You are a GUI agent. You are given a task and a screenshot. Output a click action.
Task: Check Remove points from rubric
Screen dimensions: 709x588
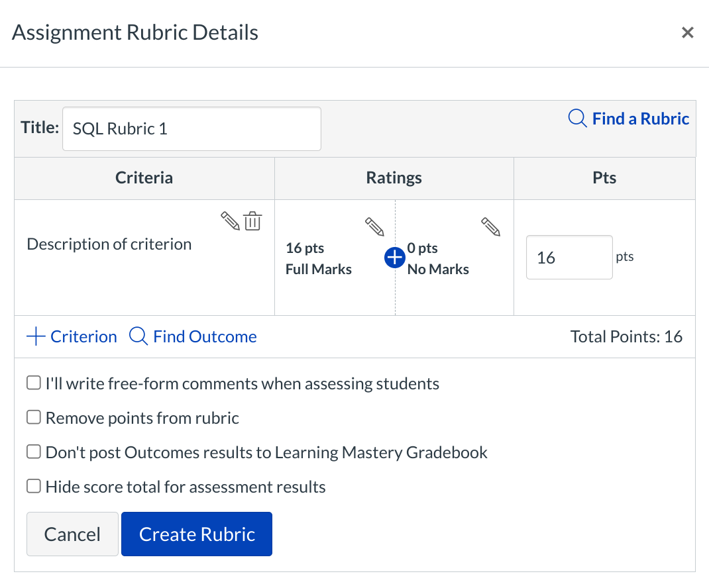[33, 417]
